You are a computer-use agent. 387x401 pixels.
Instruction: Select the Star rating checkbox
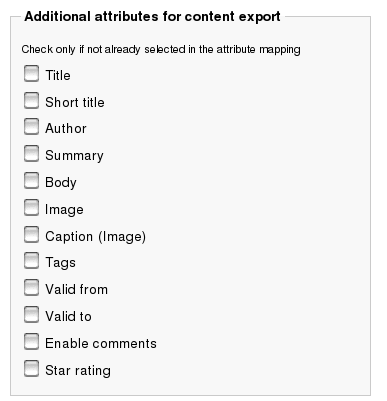[31, 368]
